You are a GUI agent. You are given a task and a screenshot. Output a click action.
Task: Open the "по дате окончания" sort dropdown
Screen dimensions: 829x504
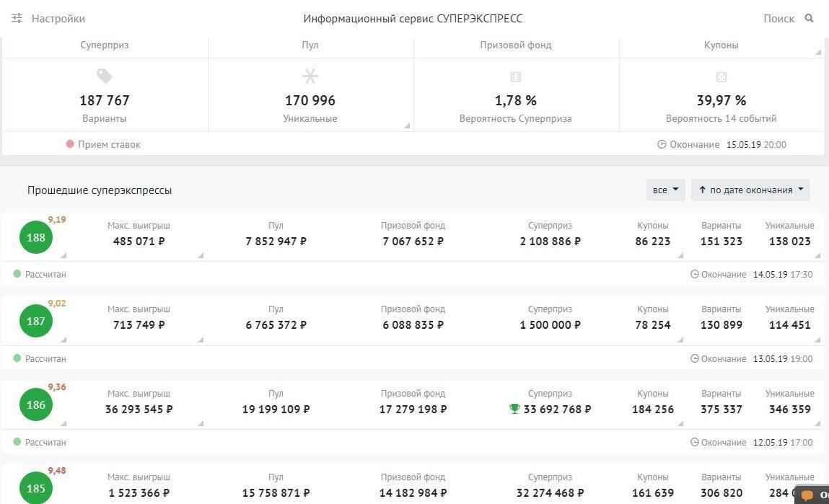(x=751, y=190)
